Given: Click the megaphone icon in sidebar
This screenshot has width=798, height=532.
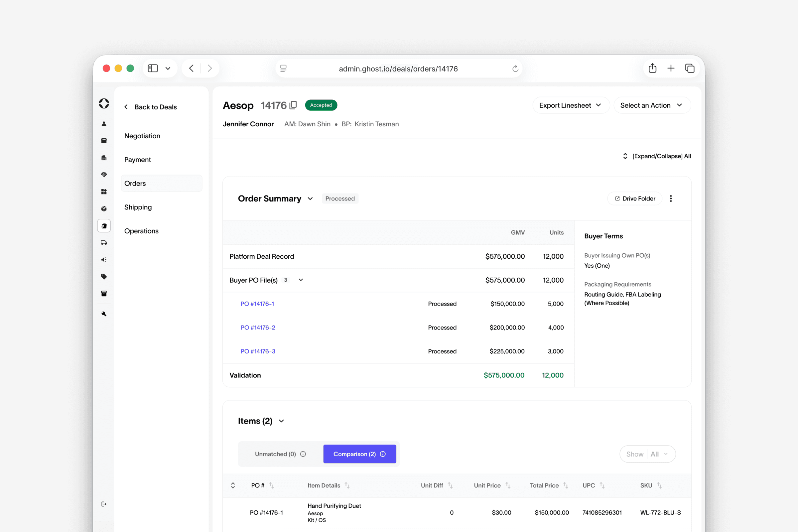Looking at the screenshot, I should (x=104, y=260).
